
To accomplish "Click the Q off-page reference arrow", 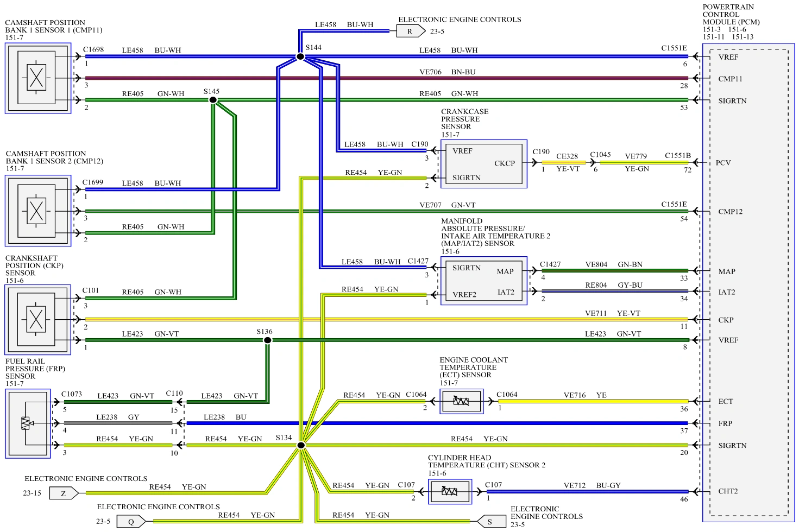I will tap(131, 522).
